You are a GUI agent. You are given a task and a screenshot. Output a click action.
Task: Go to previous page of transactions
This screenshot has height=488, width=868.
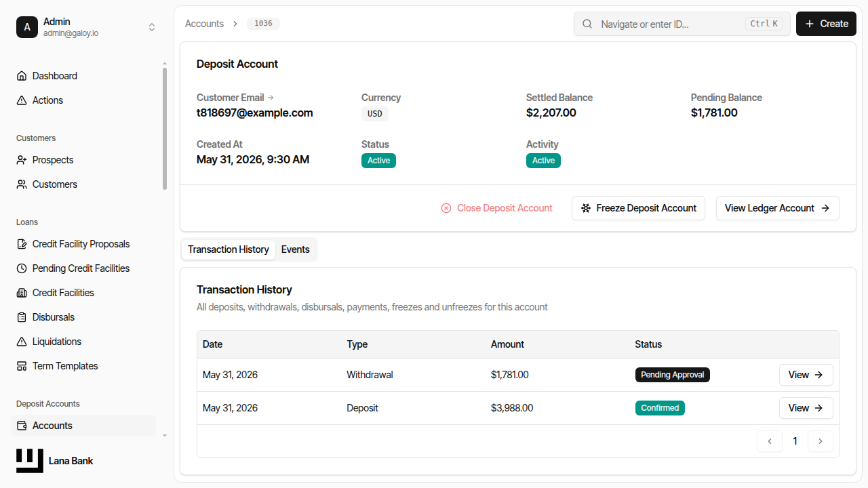coord(770,441)
